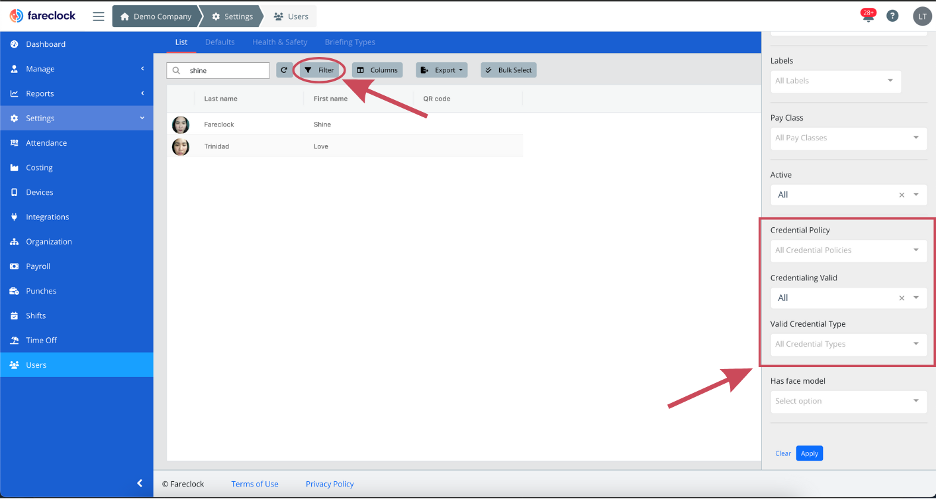Switch to the List tab
This screenshot has width=936, height=500.
tap(181, 42)
